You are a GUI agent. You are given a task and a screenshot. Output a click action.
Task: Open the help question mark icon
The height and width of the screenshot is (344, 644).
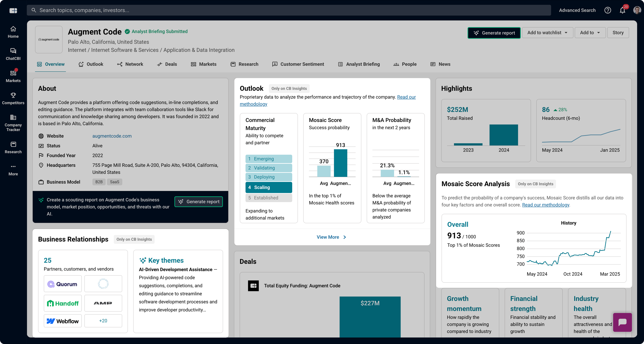[x=607, y=10]
